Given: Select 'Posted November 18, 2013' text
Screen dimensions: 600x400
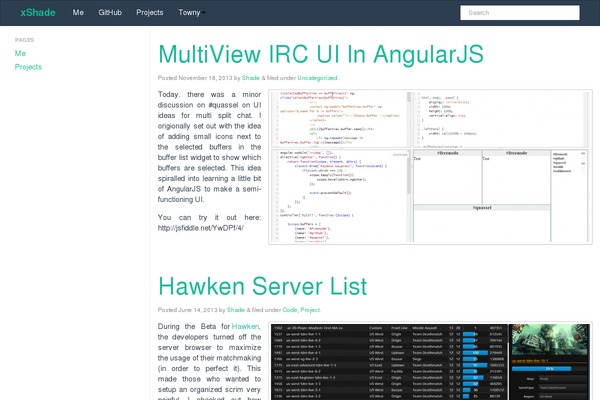Looking at the screenshot, I should click(195, 78).
